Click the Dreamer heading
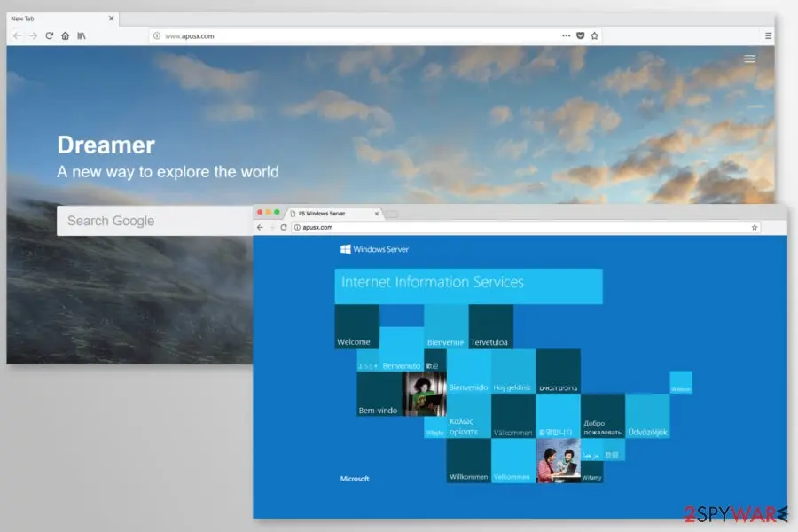Image resolution: width=798 pixels, height=532 pixels. click(106, 145)
